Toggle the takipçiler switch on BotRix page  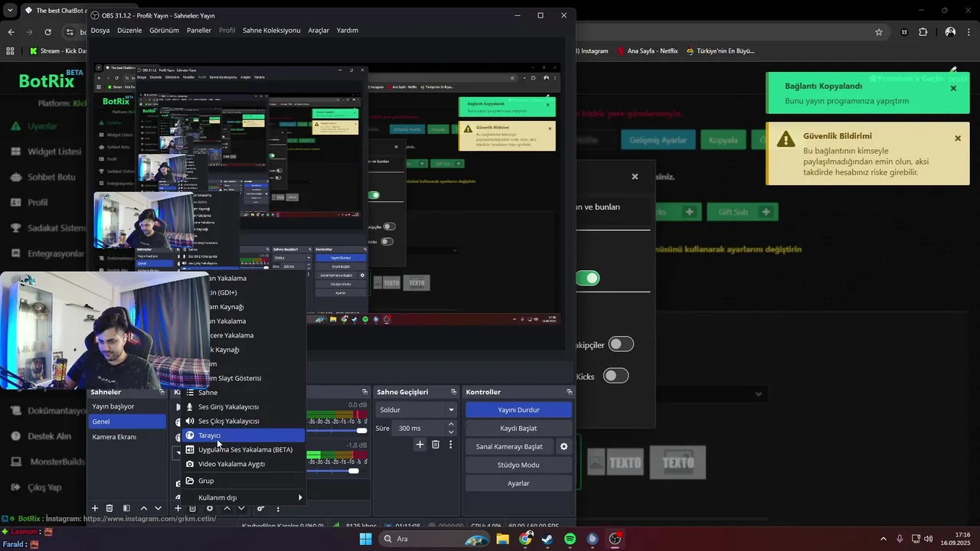(x=620, y=344)
